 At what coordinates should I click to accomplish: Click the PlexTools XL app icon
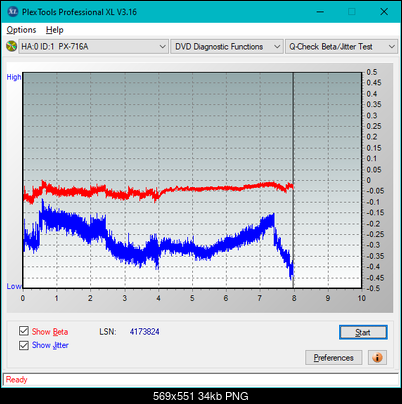pos(12,12)
